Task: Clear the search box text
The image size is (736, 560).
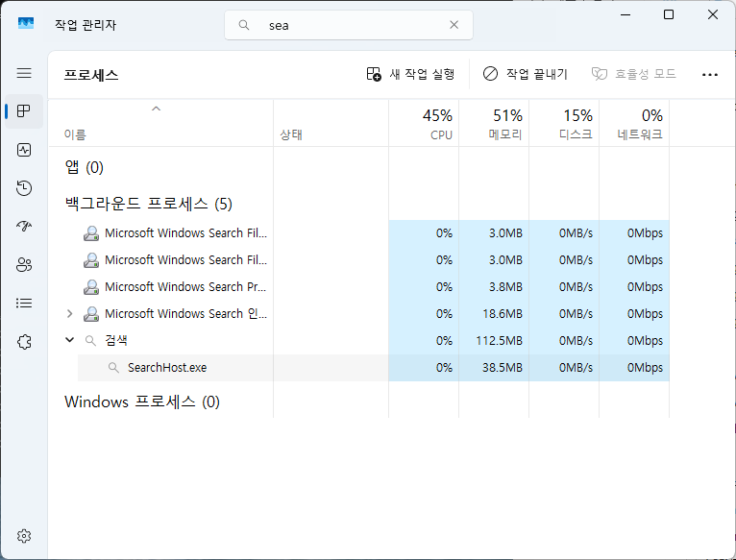Action: click(454, 25)
